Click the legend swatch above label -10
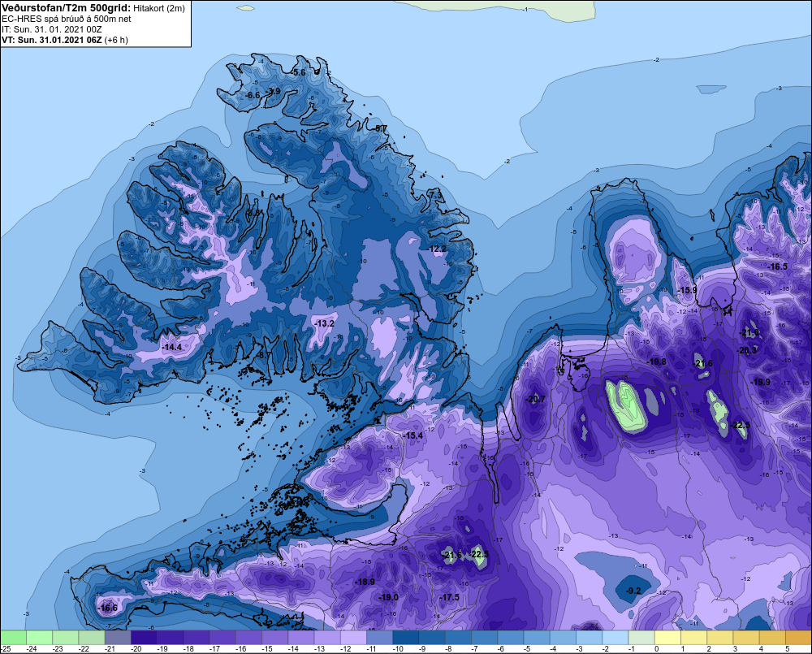The width and height of the screenshot is (812, 654). click(406, 637)
